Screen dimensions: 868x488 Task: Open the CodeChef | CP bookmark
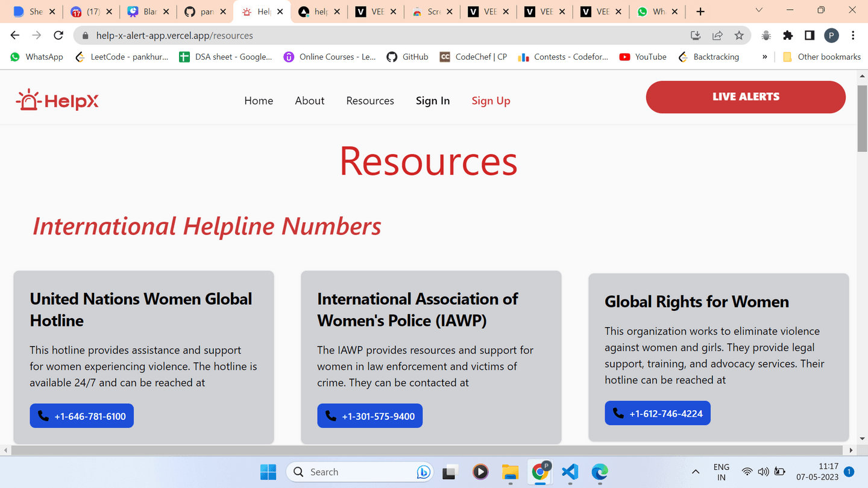pos(473,57)
